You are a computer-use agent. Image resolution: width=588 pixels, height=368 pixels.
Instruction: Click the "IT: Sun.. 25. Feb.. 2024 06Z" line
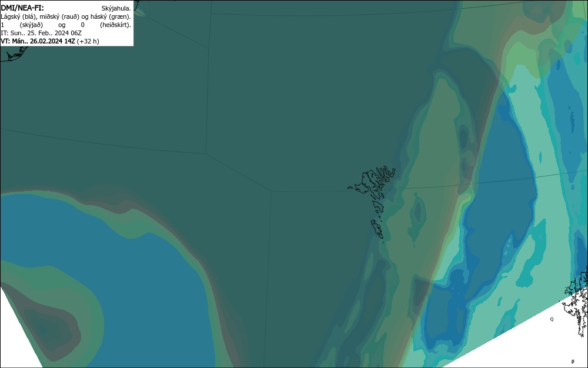tap(41, 33)
